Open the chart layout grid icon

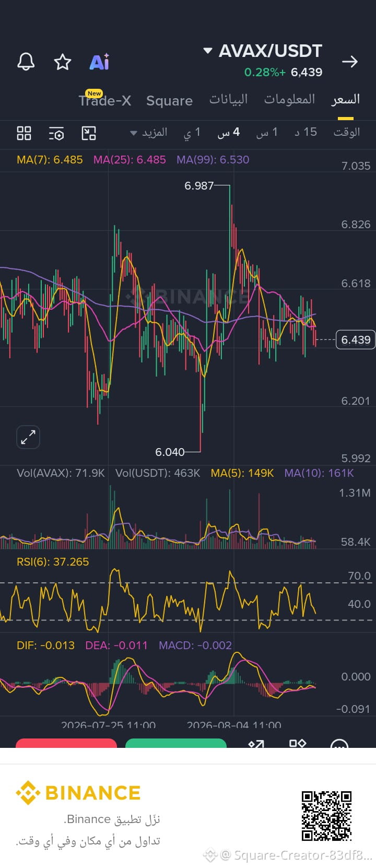pos(24,133)
